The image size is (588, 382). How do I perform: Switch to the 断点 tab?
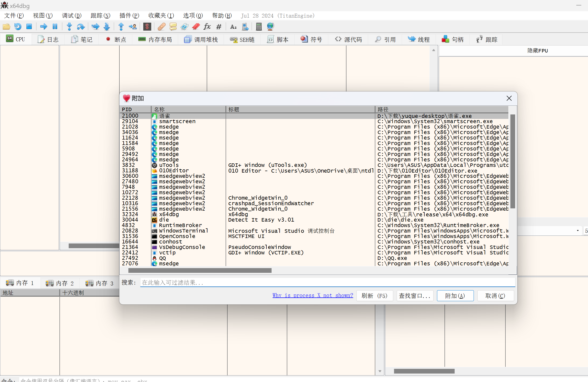116,39
